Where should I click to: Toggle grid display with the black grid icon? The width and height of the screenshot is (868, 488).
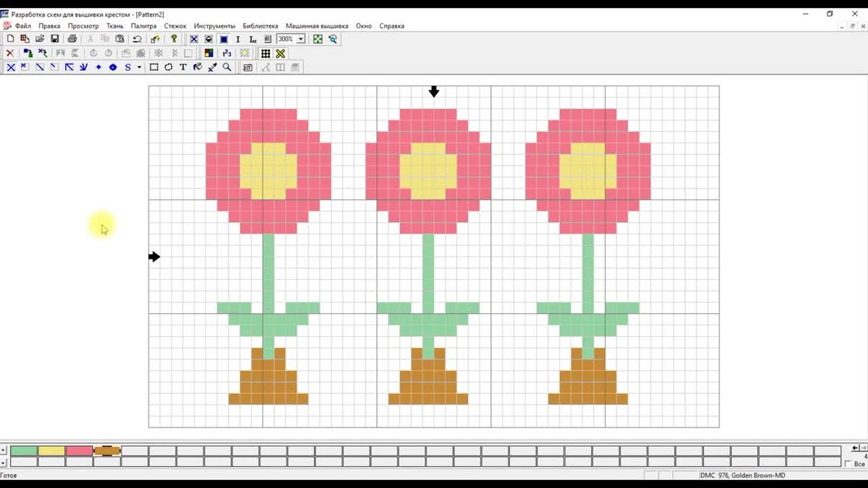click(265, 53)
